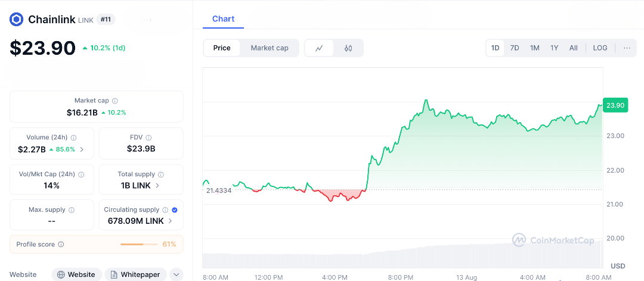Open the Website link button
Image resolution: width=644 pixels, height=281 pixels.
[76, 274]
